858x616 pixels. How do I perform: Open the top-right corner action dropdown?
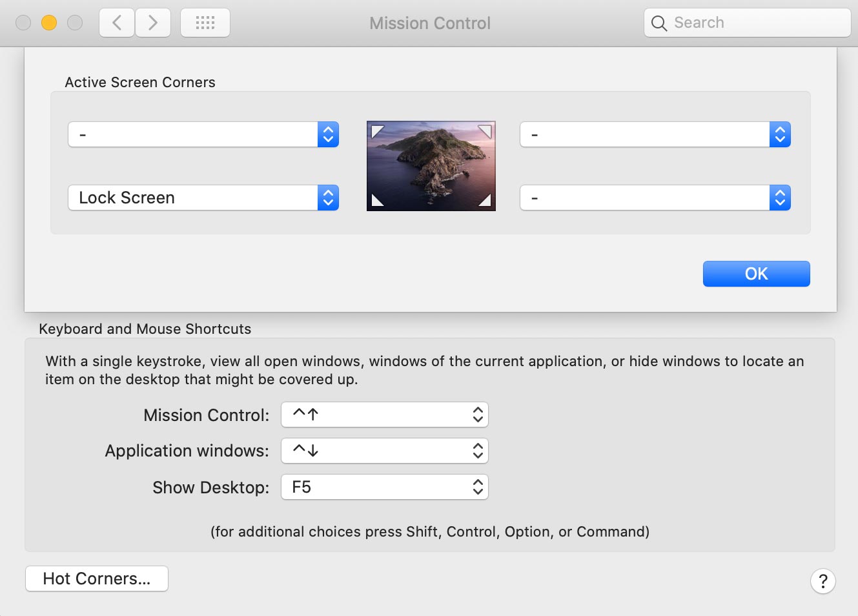(655, 134)
